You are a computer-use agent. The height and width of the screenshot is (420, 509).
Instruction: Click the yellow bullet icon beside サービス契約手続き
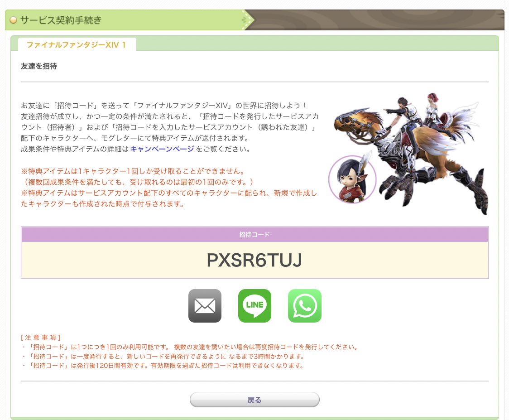point(13,20)
